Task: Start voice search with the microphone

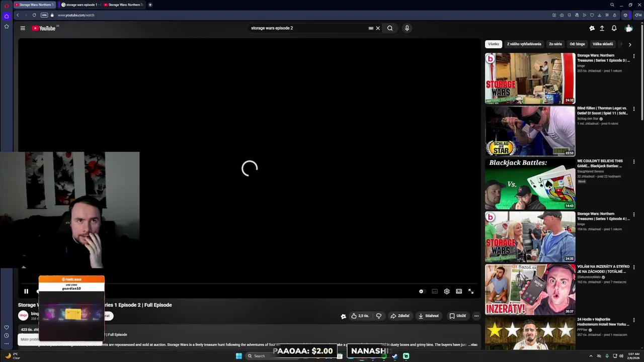Action: (407, 28)
